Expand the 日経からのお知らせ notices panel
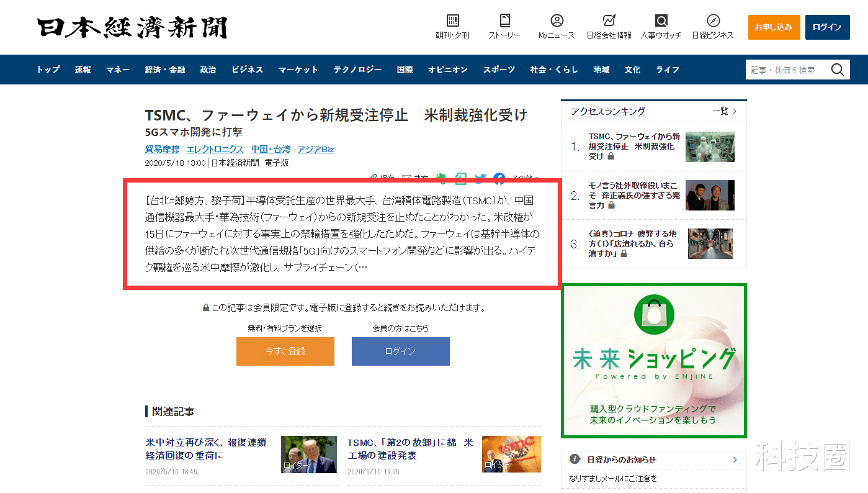 [653, 459]
